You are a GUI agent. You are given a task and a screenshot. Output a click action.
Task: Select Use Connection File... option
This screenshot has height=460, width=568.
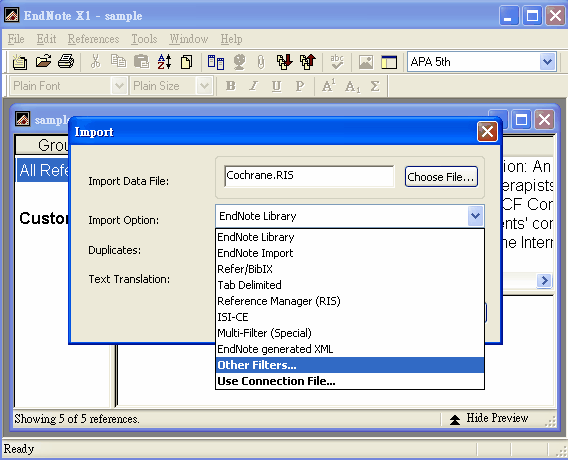coord(350,381)
